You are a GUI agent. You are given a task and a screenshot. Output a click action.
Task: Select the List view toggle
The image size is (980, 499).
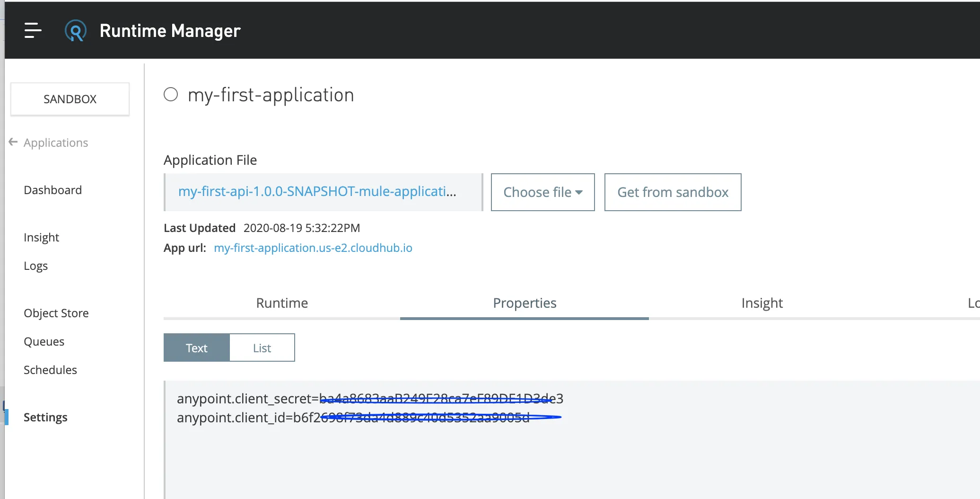click(x=262, y=348)
